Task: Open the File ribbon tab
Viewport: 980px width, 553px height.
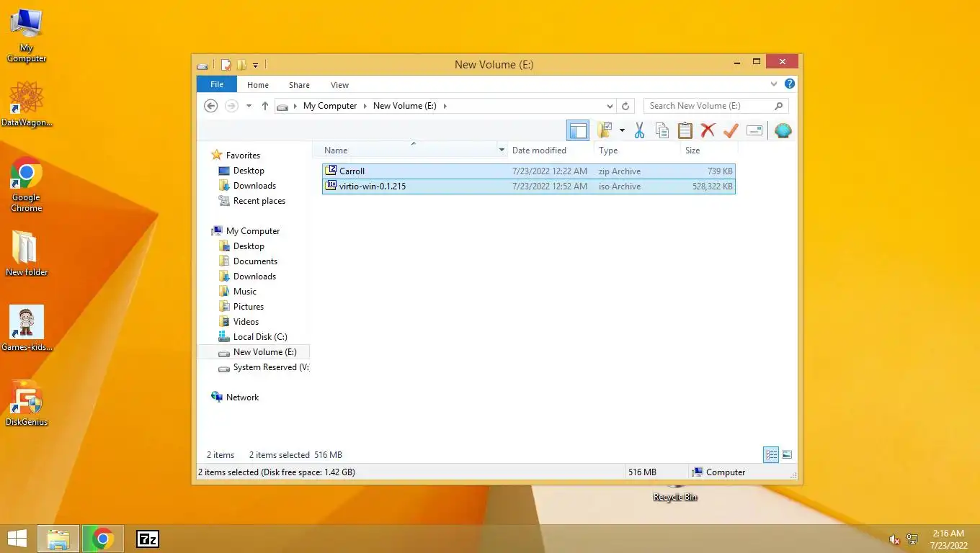Action: (217, 84)
